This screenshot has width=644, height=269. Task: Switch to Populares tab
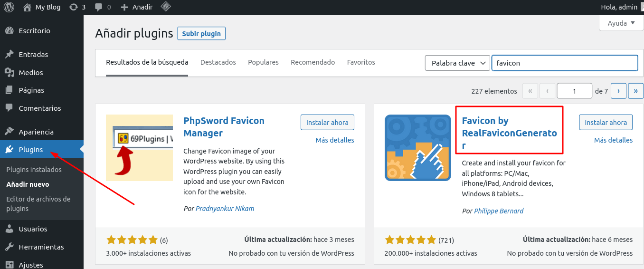pyautogui.click(x=263, y=62)
